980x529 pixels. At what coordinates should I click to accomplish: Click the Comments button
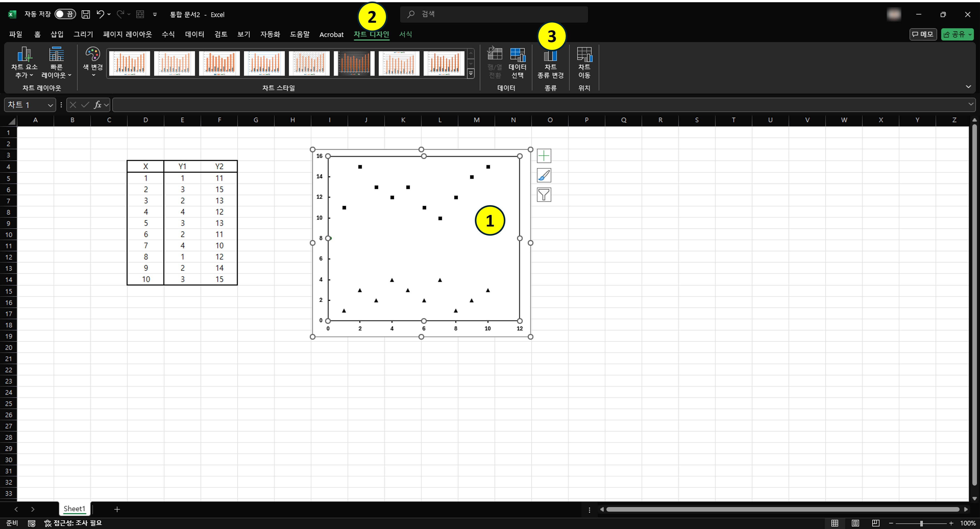pos(923,35)
